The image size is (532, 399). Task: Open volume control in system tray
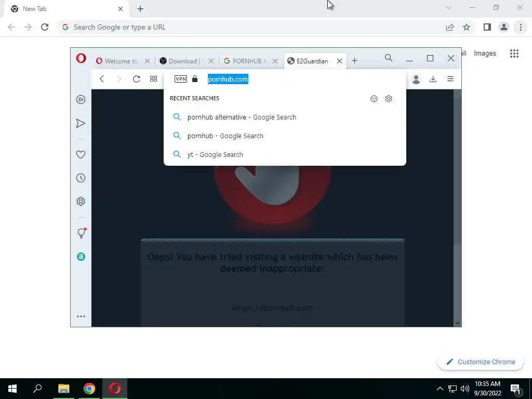pos(465,389)
